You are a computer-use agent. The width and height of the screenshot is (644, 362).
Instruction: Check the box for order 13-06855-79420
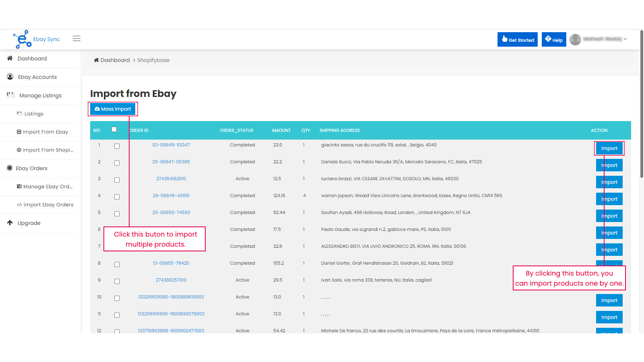point(117,264)
